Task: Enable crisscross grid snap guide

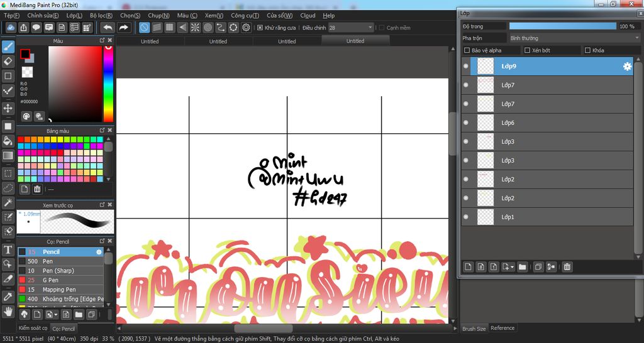Action: click(x=170, y=28)
